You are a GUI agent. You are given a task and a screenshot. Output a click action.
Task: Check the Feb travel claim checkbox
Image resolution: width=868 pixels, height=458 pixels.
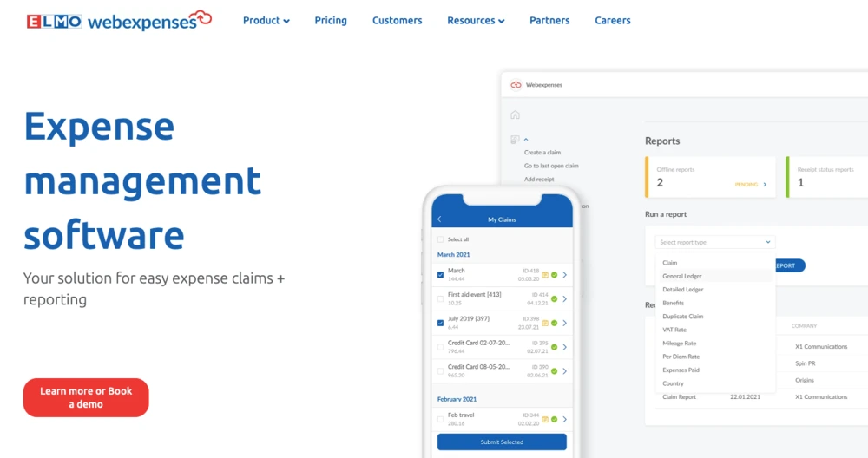pos(441,419)
